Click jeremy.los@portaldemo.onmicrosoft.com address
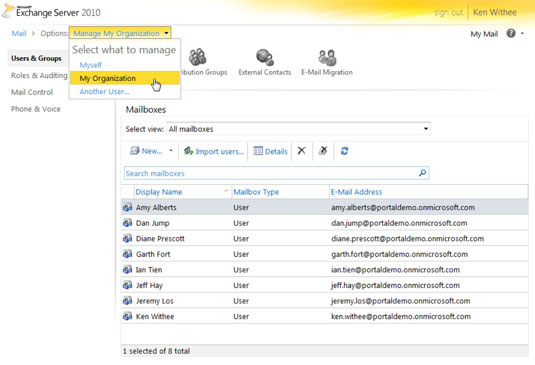The width and height of the screenshot is (535, 365). [x=401, y=301]
